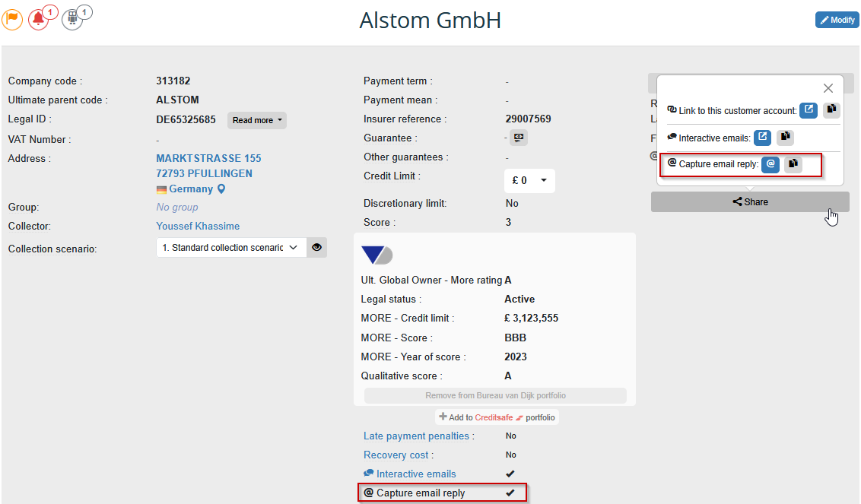Click the orange flag icon

(x=12, y=19)
